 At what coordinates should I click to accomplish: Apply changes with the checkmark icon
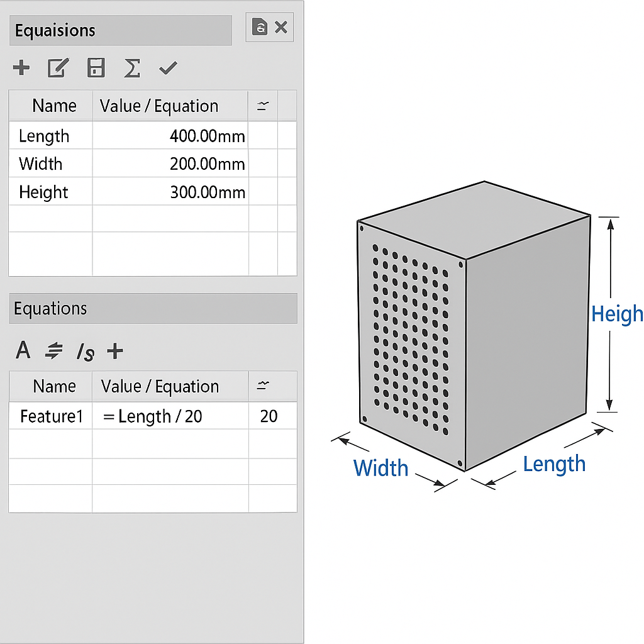167,68
